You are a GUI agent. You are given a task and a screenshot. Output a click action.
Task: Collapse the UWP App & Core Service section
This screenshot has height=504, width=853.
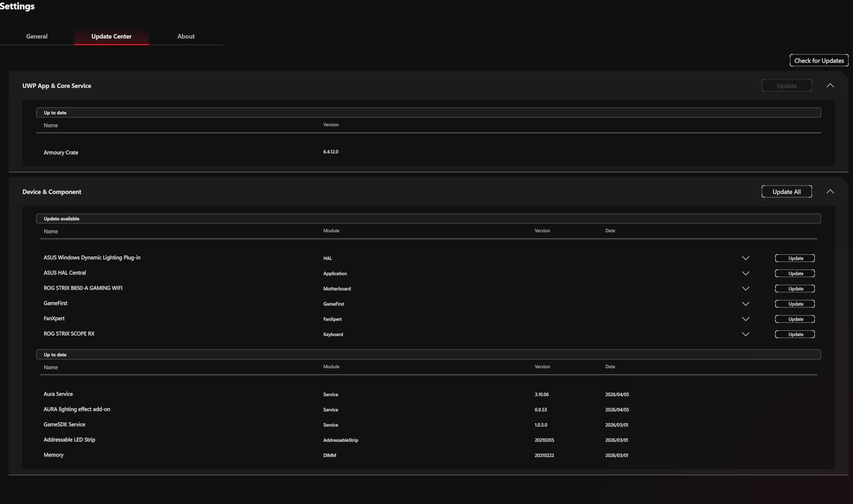click(x=830, y=85)
